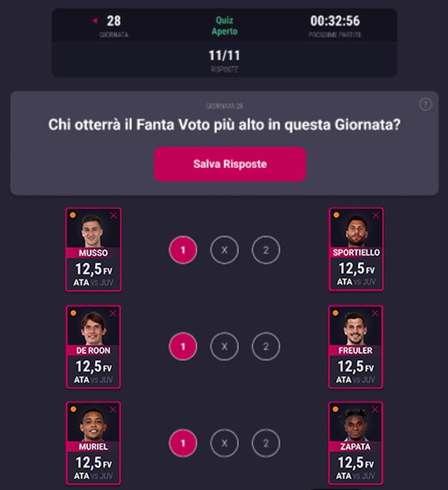Click the Quiz Aperto status label
The height and width of the screenshot is (490, 448).
[224, 26]
